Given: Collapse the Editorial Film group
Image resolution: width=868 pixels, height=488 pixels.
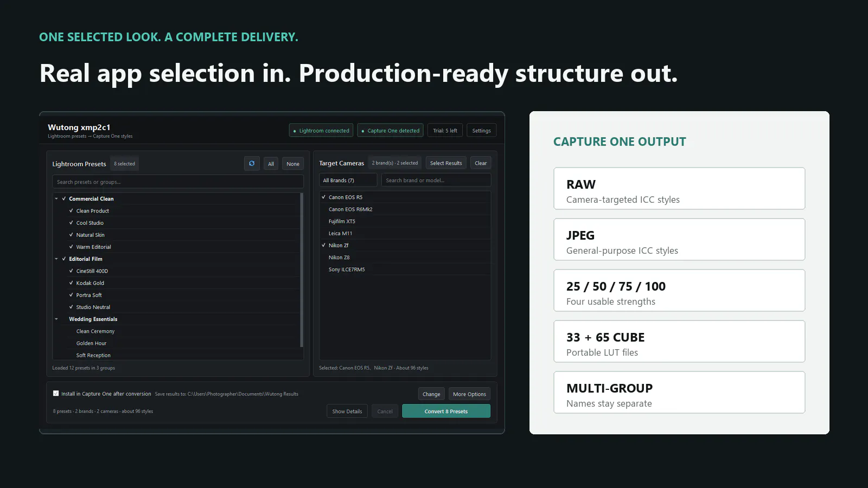Looking at the screenshot, I should (56, 259).
